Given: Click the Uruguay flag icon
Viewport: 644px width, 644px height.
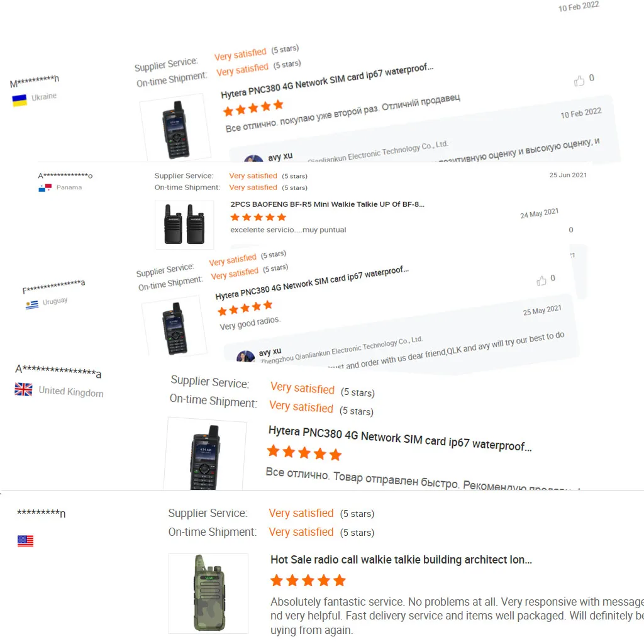Looking at the screenshot, I should [x=31, y=305].
